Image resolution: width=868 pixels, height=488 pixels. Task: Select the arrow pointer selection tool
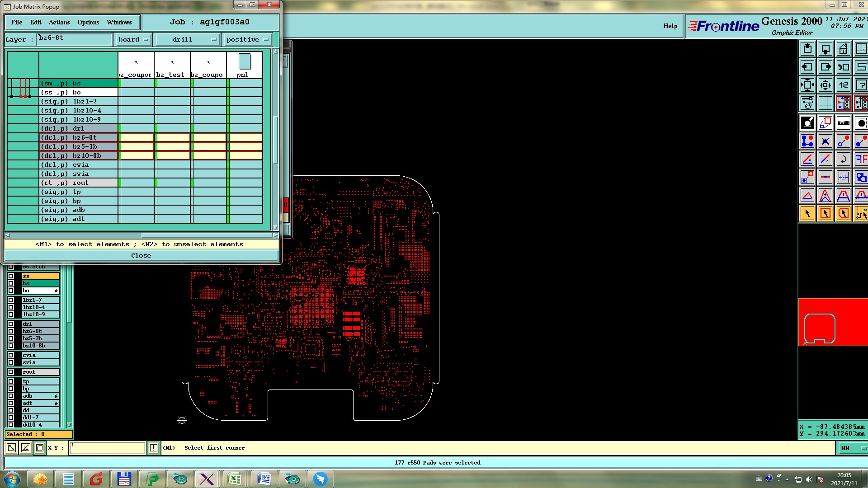point(807,213)
